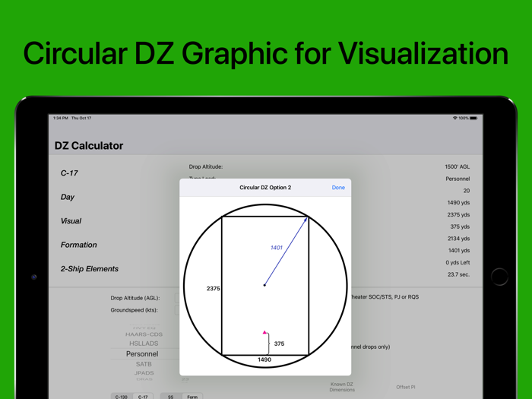The image size is (532, 399).
Task: Click the blue 1401 radius label
Action: point(277,248)
